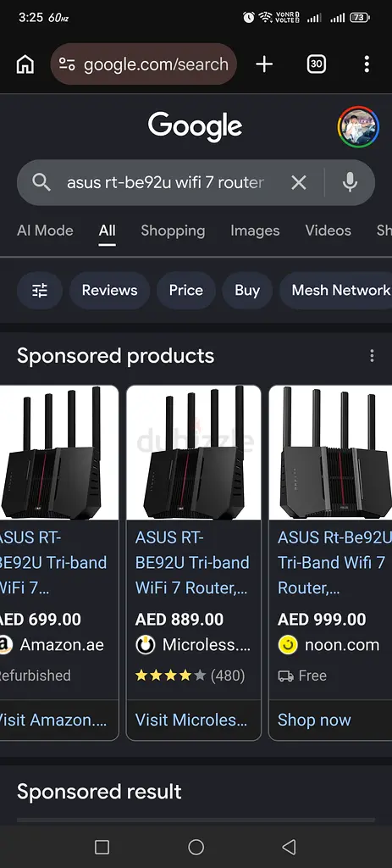Edit the asus rt-be92u search field
This screenshot has width=392, height=868.
pos(165,183)
